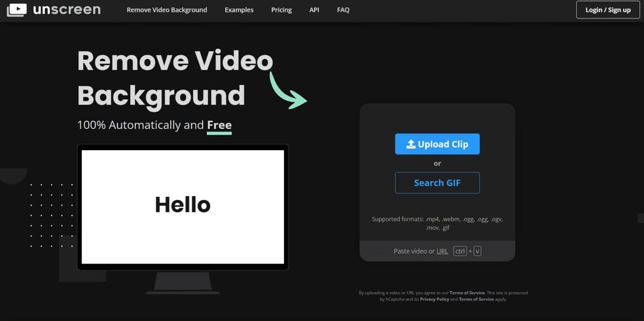The image size is (644, 321).
Task: Click the unscreen logo icon
Action: (17, 10)
